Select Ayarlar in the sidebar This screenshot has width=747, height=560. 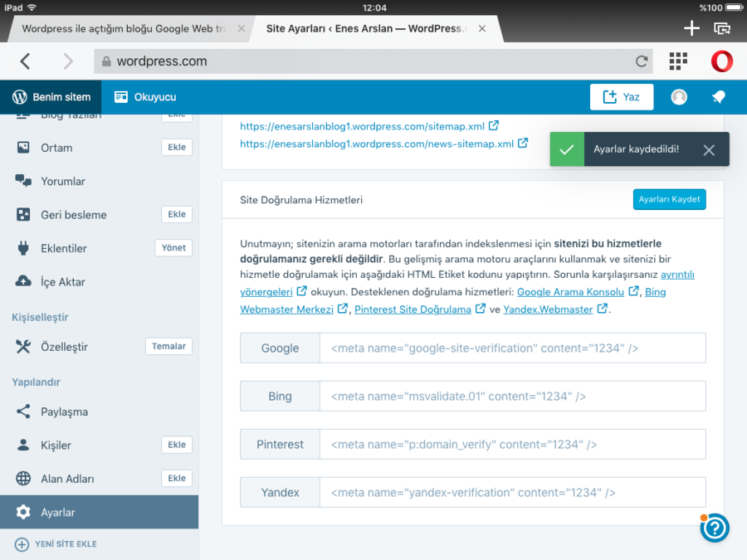99,512
